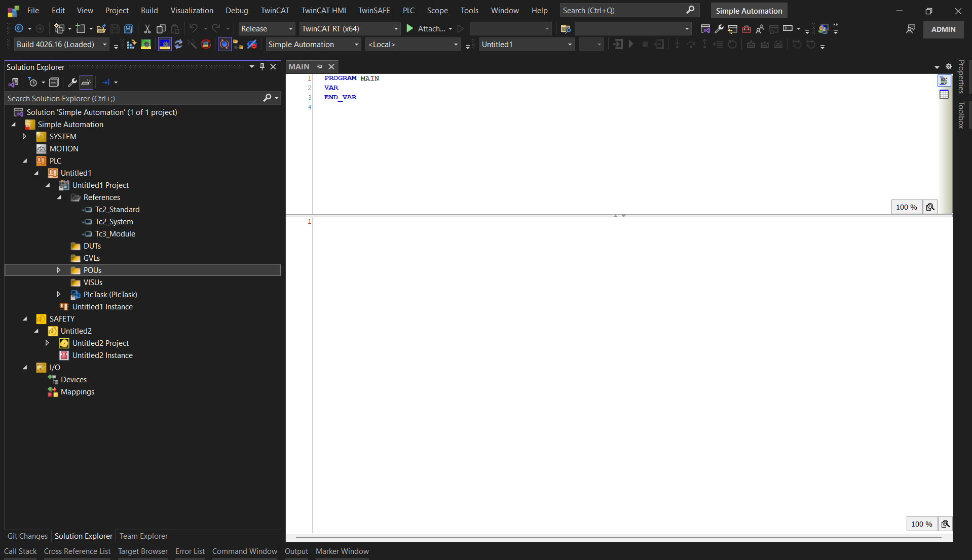Switch Views icon in Solution Explorer
The height and width of the screenshot is (560, 972).
coord(14,83)
